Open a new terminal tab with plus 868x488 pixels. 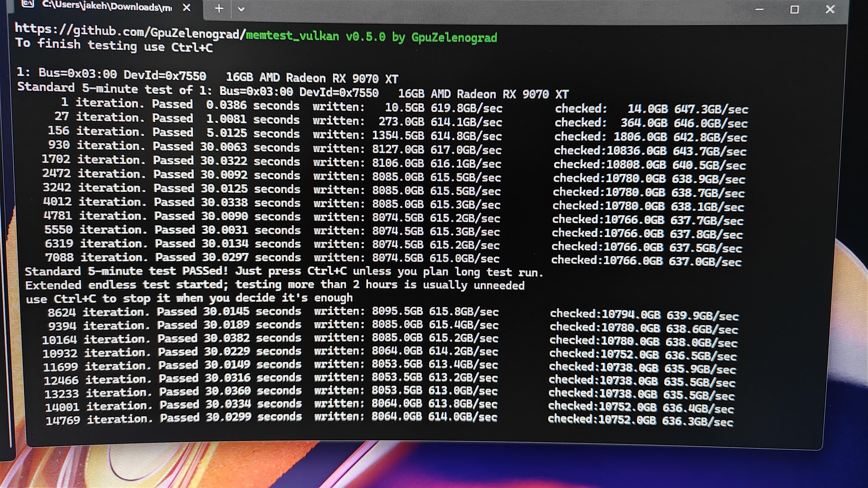click(219, 8)
